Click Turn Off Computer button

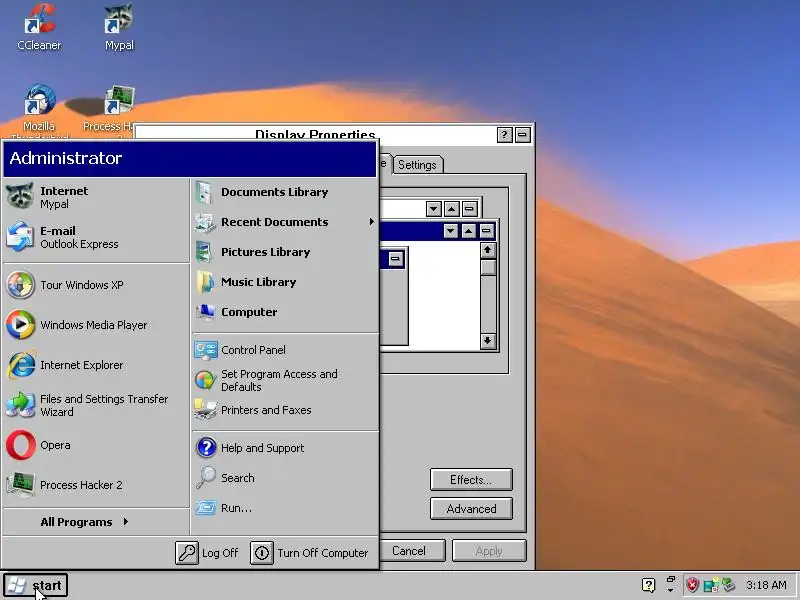(310, 553)
